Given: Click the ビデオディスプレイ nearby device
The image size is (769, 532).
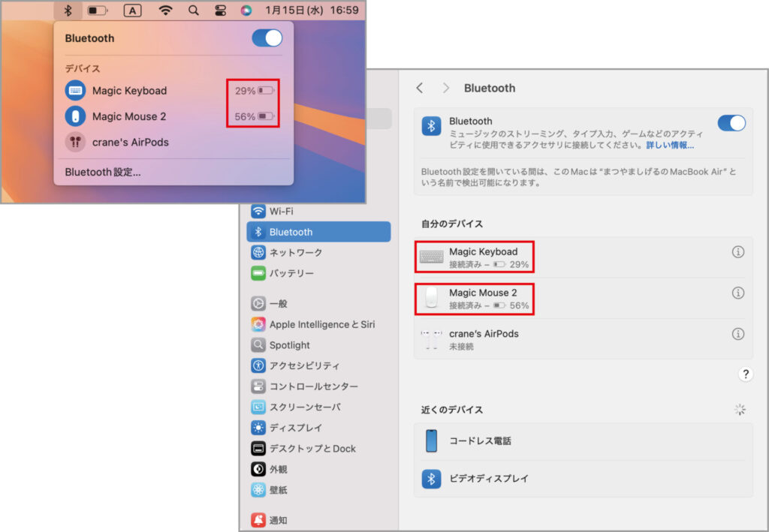Looking at the screenshot, I should pyautogui.click(x=583, y=479).
